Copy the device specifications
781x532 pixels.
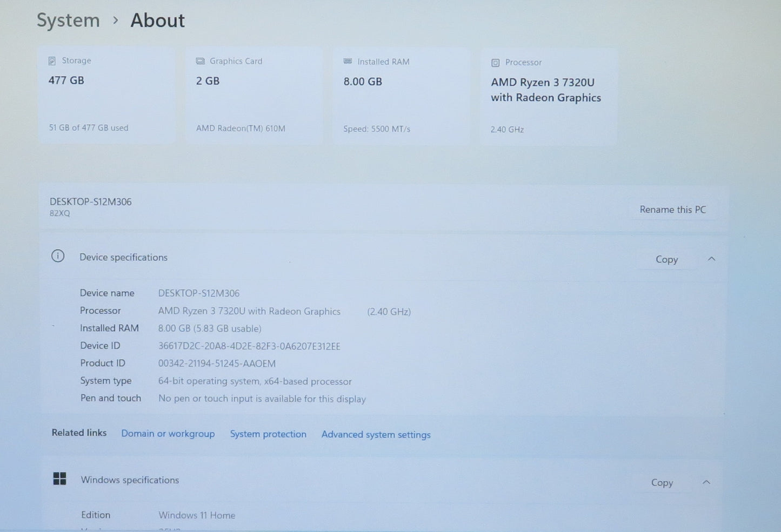666,260
